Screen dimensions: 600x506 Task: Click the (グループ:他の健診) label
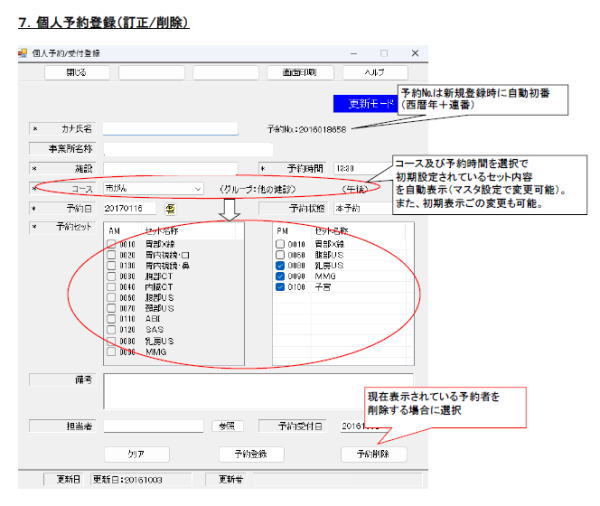[258, 189]
